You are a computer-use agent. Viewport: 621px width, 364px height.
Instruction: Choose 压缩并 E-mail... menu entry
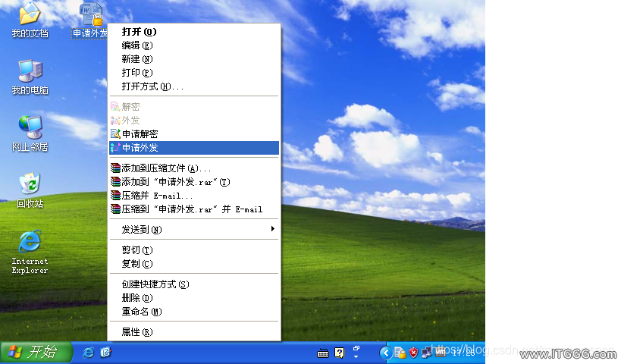(x=194, y=196)
